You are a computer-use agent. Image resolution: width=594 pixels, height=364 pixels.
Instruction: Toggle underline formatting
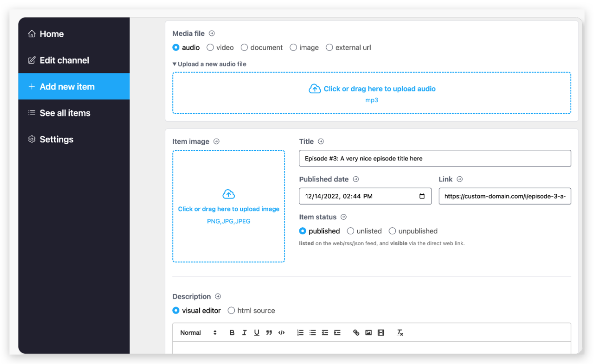(x=257, y=333)
